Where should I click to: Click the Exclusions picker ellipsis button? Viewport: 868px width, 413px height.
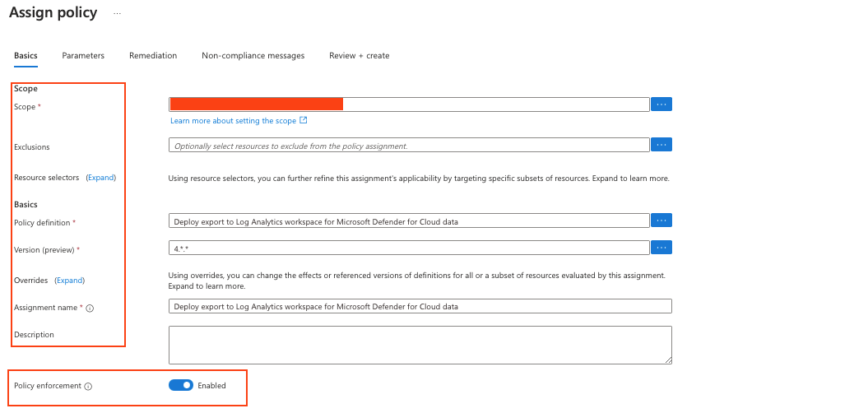pyautogui.click(x=661, y=145)
